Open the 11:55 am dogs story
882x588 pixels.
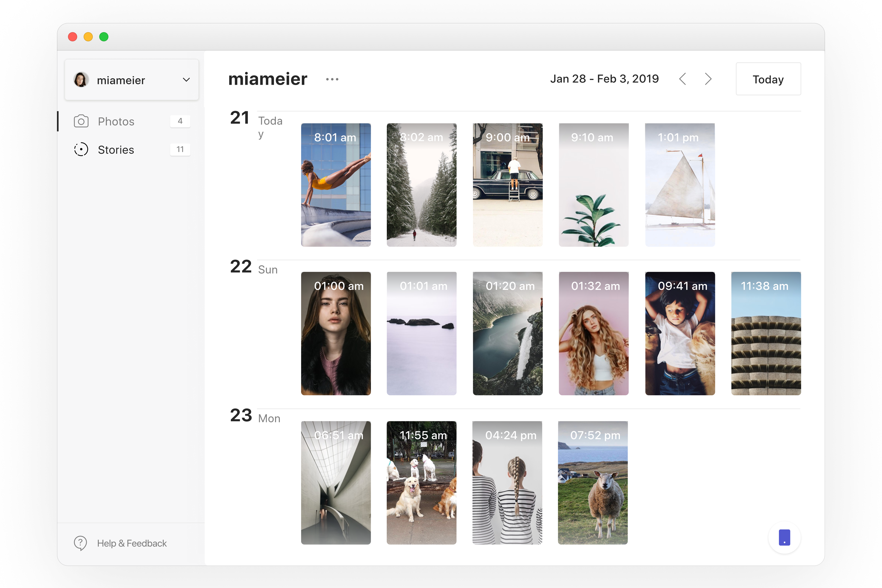click(421, 483)
